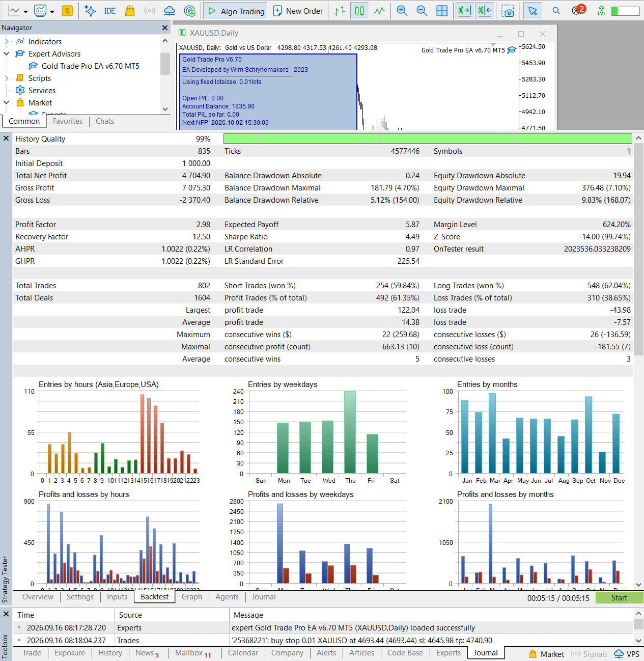Screen dimensions: 644x661
Task: Click the search magnifier in toolbar
Action: (x=556, y=11)
